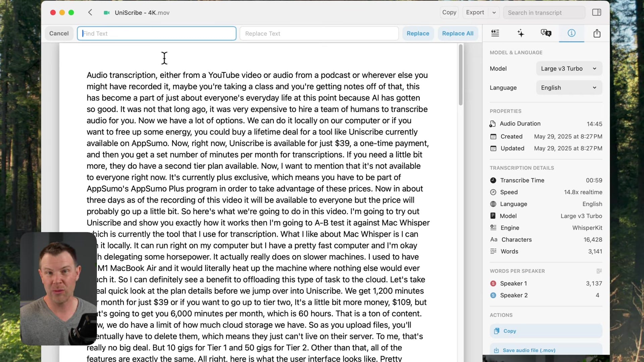Click the Audio Duration value 14:45
This screenshot has width=644, height=362.
pos(594,124)
